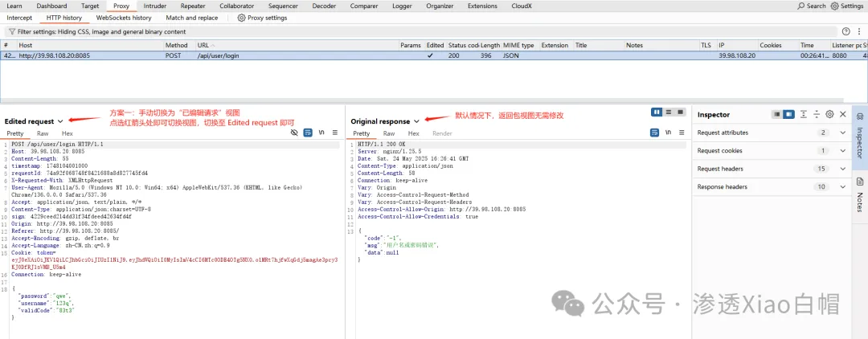
Task: Expand the Edited request dropdown
Action: [61, 121]
